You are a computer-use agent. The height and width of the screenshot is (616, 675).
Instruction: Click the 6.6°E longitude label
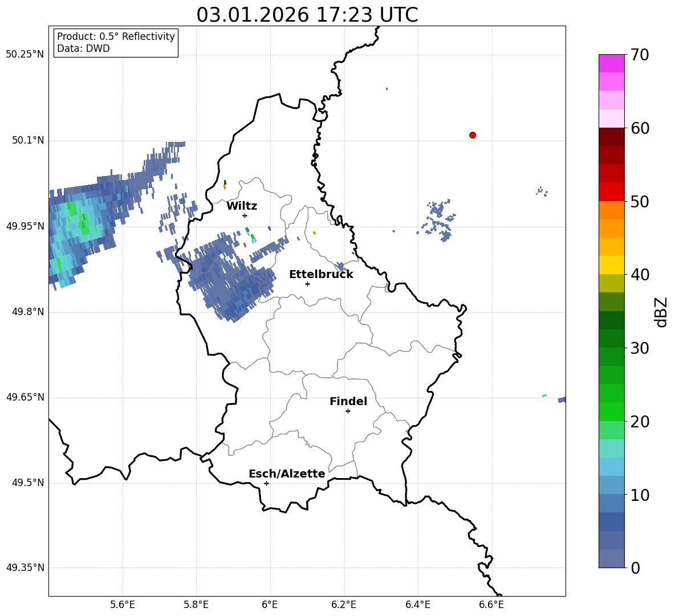491,605
